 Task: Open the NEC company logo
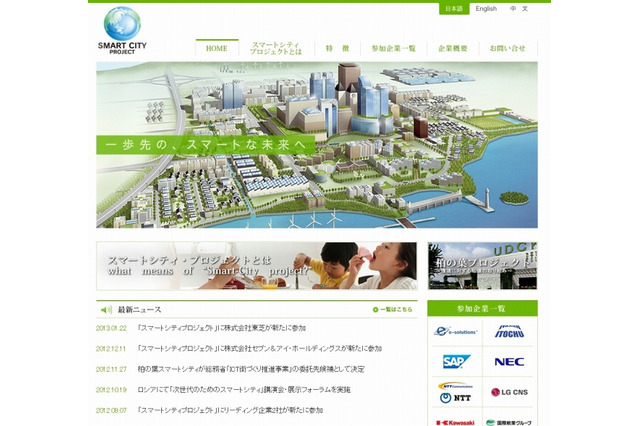[x=509, y=362]
